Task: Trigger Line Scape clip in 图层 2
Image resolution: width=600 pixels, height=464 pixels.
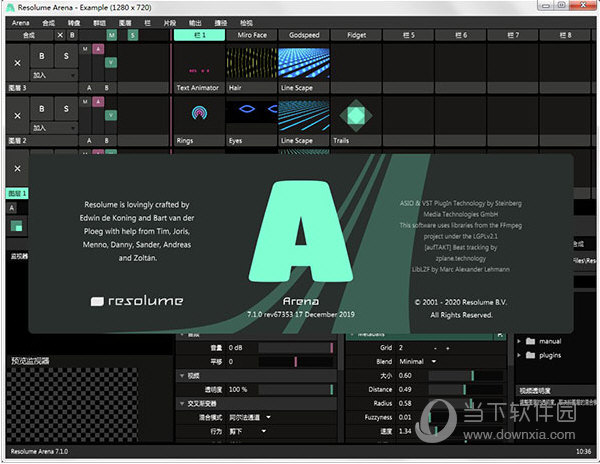Action: pyautogui.click(x=304, y=116)
